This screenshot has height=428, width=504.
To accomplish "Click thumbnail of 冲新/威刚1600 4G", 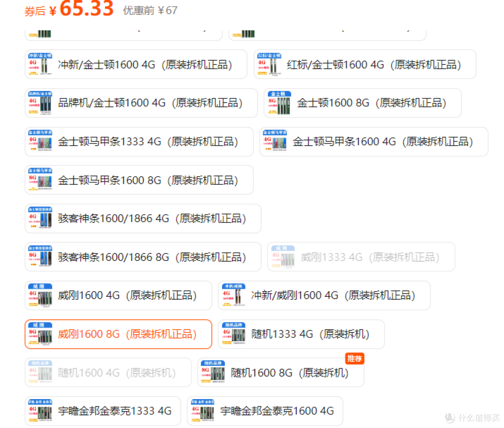I will pos(233,295).
